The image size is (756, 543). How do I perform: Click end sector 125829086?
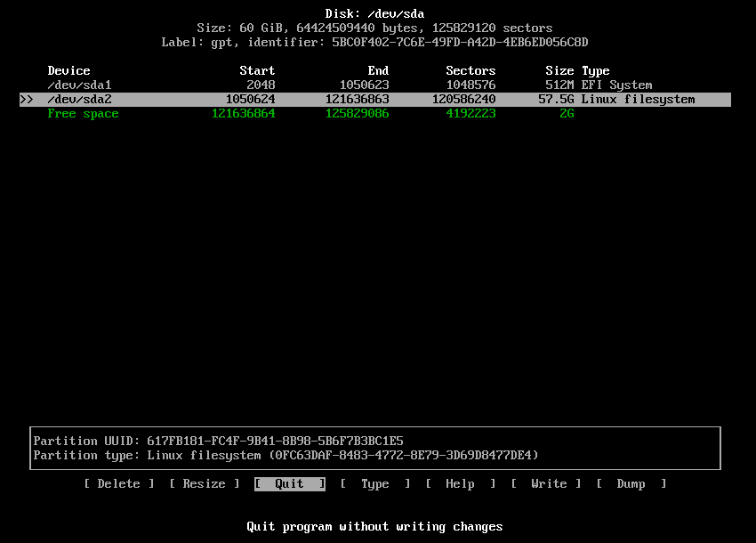pos(357,114)
